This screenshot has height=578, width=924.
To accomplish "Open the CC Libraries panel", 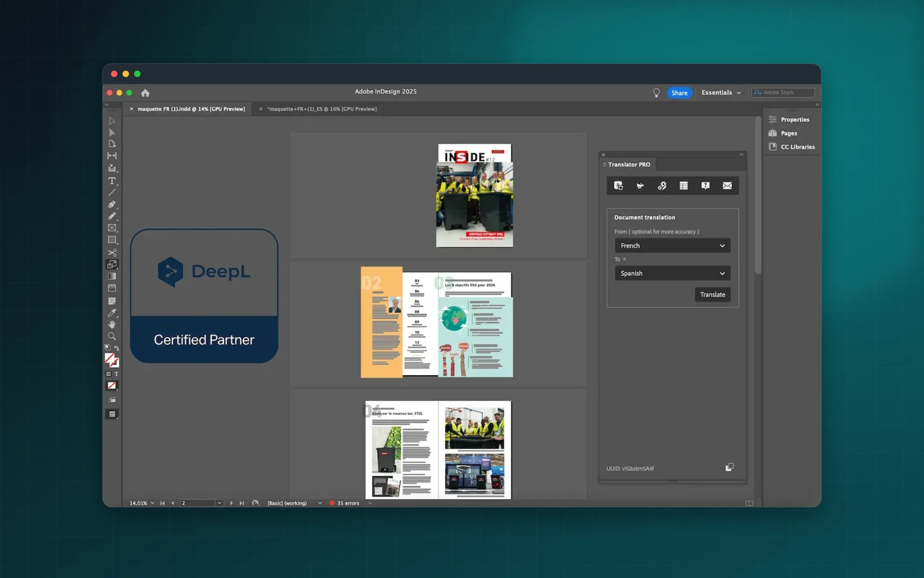I will [x=792, y=147].
